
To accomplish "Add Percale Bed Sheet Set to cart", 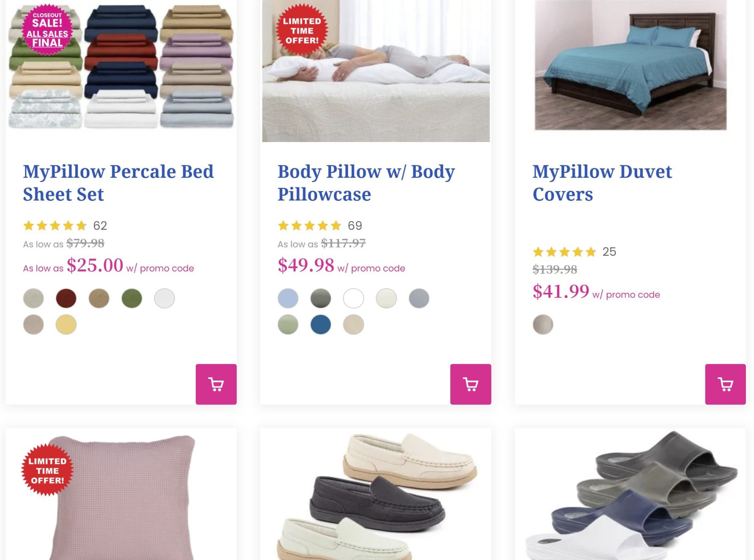I will 216,384.
